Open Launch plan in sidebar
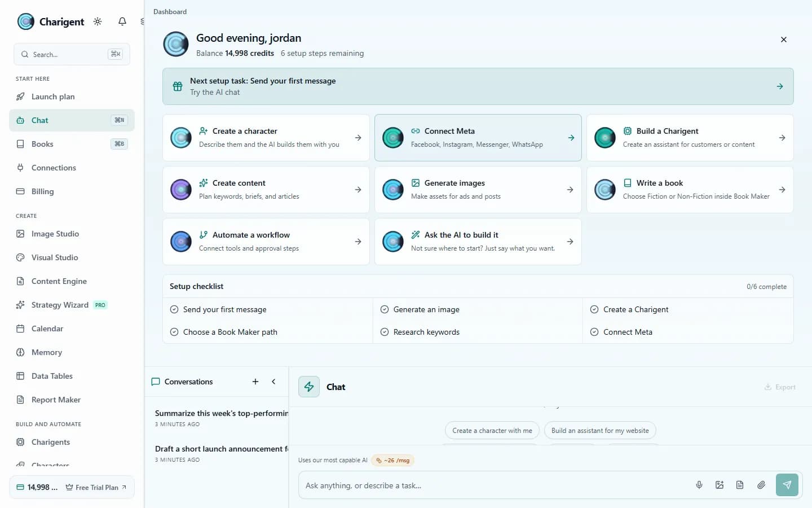812x508 pixels. tap(72, 97)
